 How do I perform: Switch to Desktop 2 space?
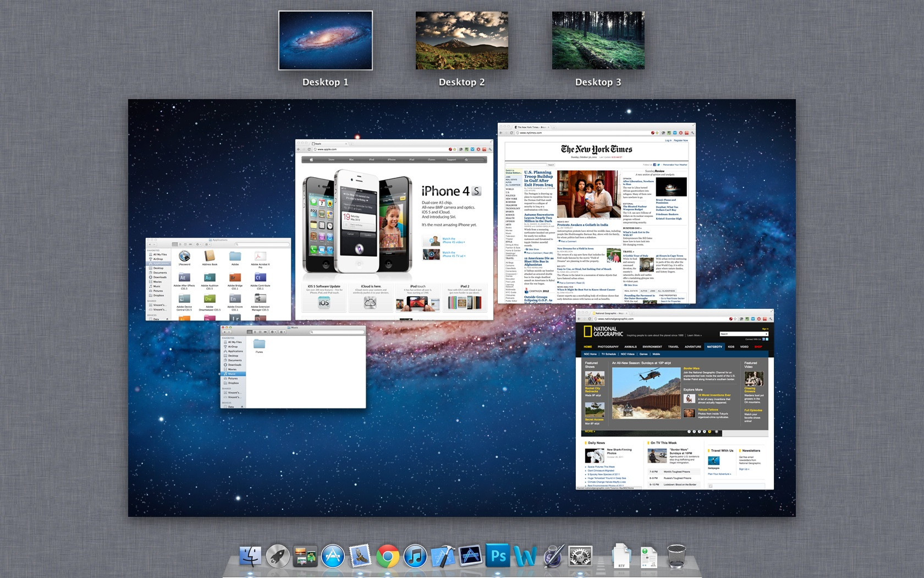462,41
